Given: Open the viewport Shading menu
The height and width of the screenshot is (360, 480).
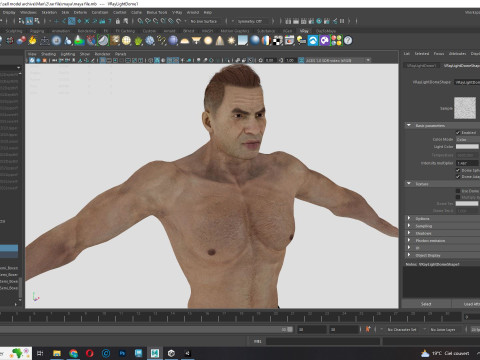Looking at the screenshot, I should click(48, 54).
